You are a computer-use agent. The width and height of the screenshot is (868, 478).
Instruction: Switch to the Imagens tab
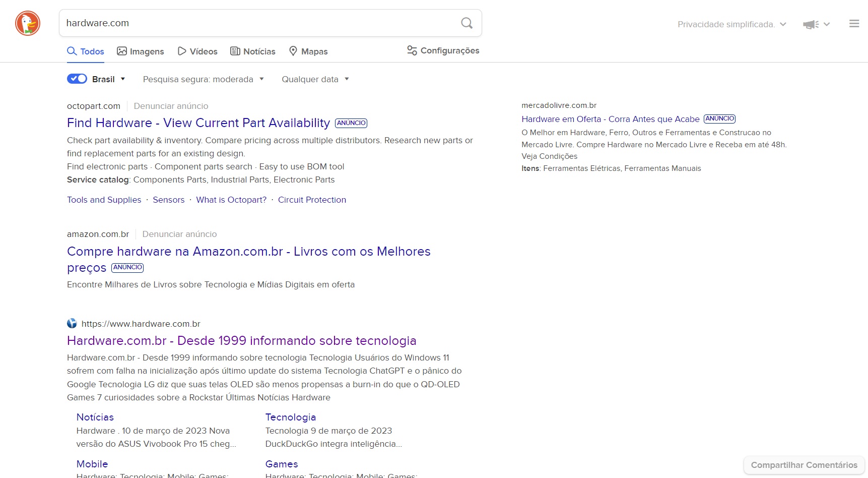point(141,51)
